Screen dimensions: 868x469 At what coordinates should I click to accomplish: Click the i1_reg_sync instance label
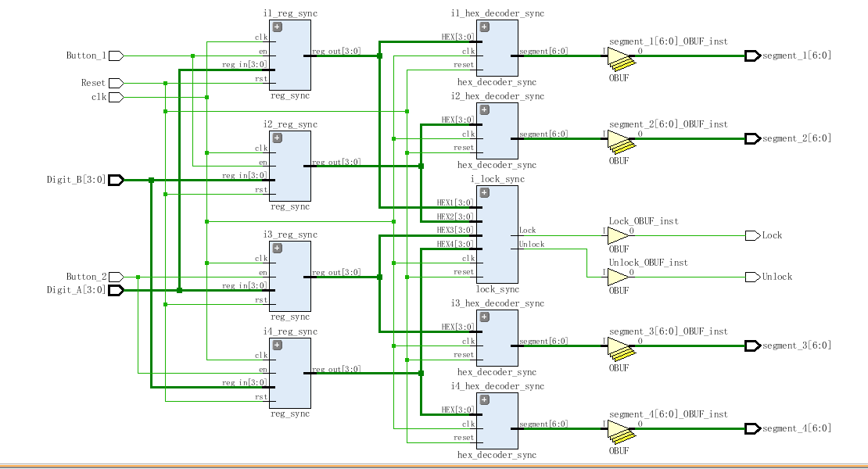click(290, 14)
